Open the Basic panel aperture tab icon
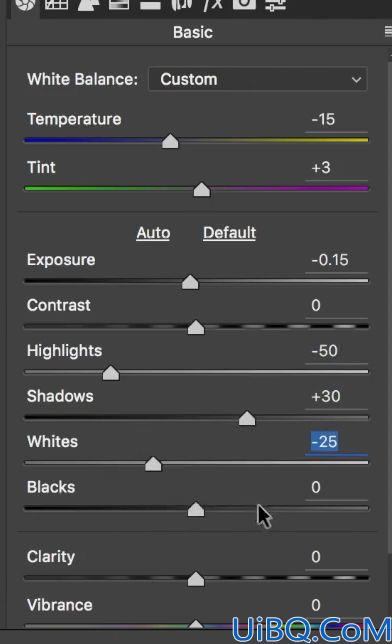The image size is (392, 644). [x=25, y=5]
